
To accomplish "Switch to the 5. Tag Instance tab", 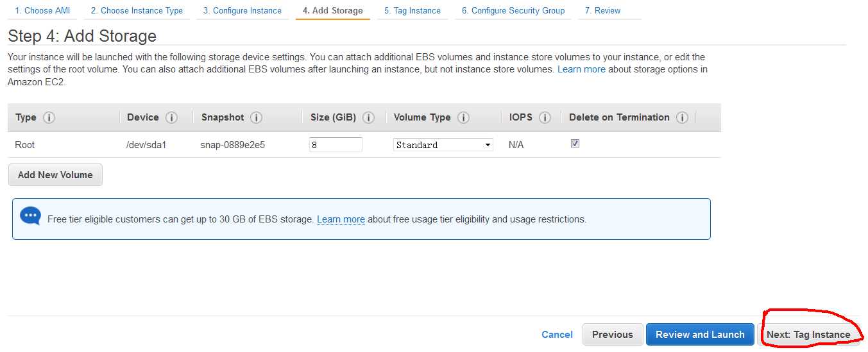I will 413,10.
